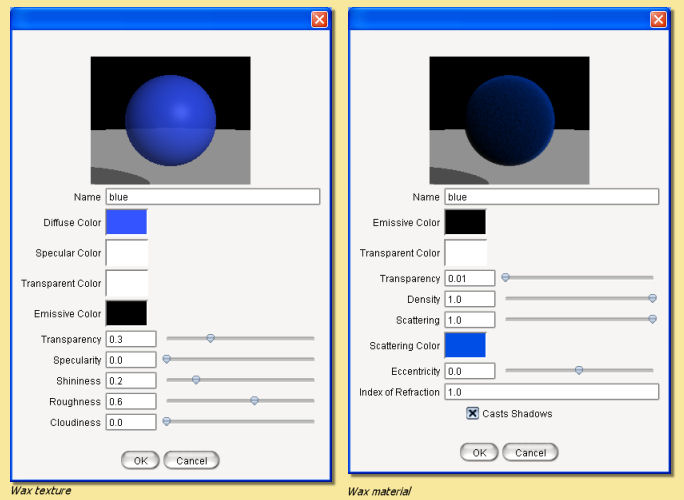Click the Shininess slider handle
The height and width of the screenshot is (500, 684).
[x=196, y=379]
